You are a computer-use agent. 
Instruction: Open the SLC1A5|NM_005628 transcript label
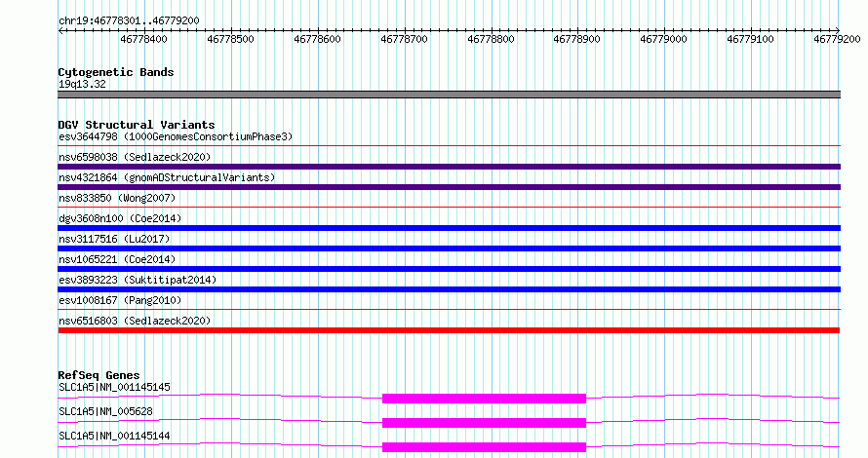click(x=105, y=411)
